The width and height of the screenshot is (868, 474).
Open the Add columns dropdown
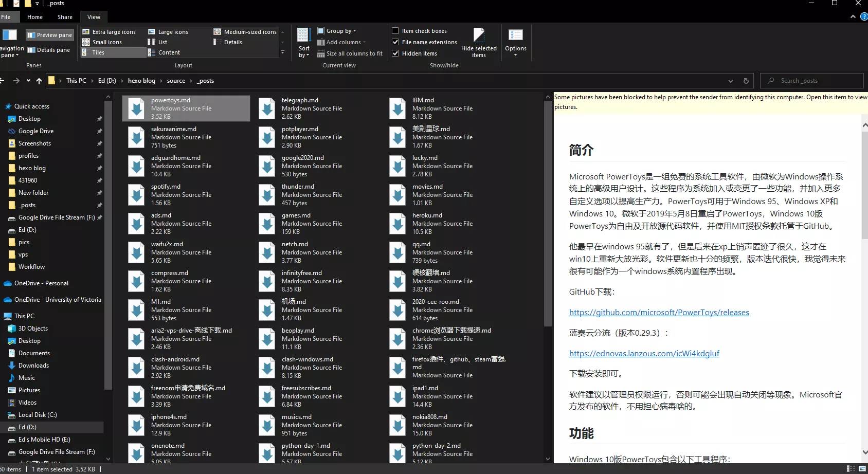(x=341, y=42)
